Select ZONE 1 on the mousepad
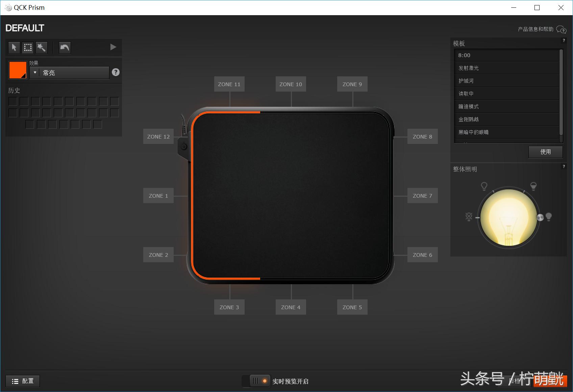 (158, 196)
